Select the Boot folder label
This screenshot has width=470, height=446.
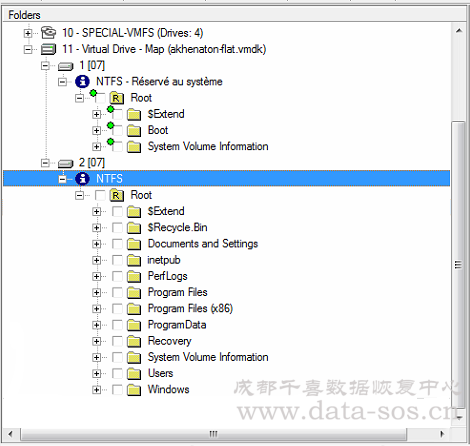(x=158, y=130)
